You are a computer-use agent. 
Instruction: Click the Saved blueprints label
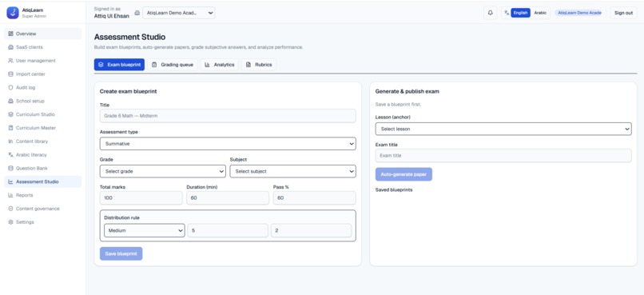393,189
